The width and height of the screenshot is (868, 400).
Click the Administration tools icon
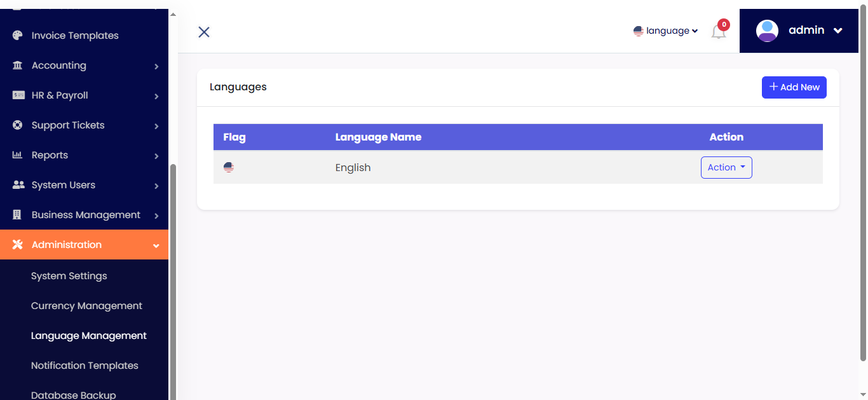(18, 245)
